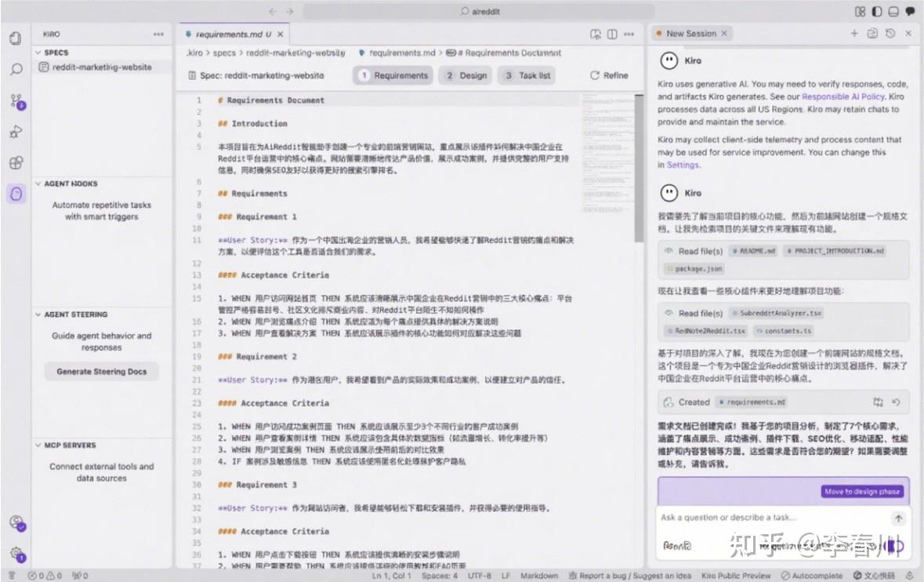924x582 pixels.
Task: Click the navigate back arrow in title bar
Action: tap(271, 11)
